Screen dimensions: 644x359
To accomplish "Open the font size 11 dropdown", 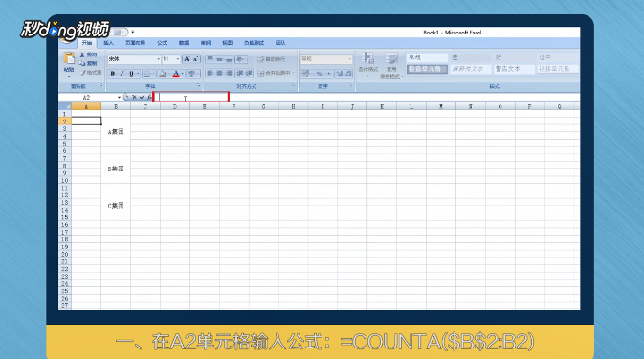I will [x=178, y=59].
